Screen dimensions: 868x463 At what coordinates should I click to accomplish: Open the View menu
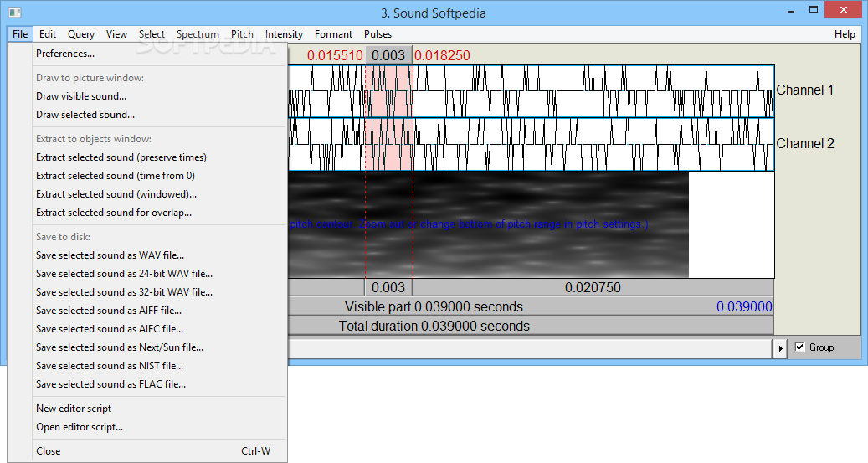point(116,34)
